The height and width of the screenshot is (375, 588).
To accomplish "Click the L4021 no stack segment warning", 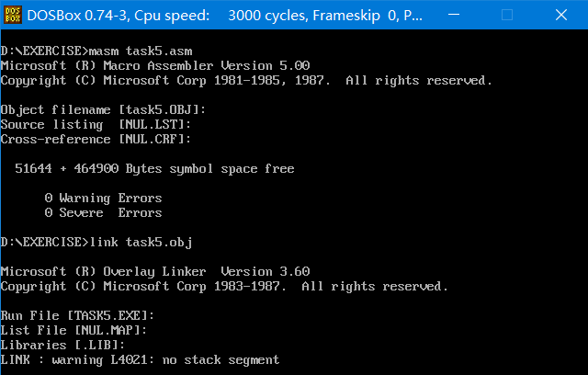I will coord(140,360).
